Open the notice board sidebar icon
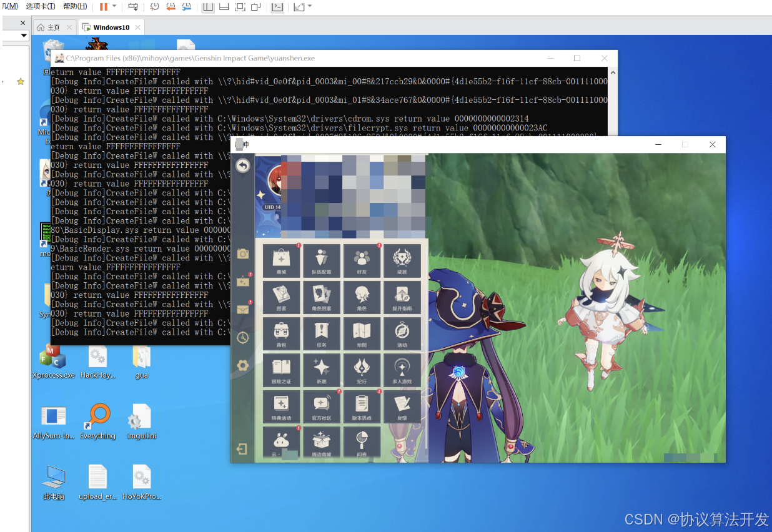Image resolution: width=772 pixels, height=532 pixels. point(242,281)
